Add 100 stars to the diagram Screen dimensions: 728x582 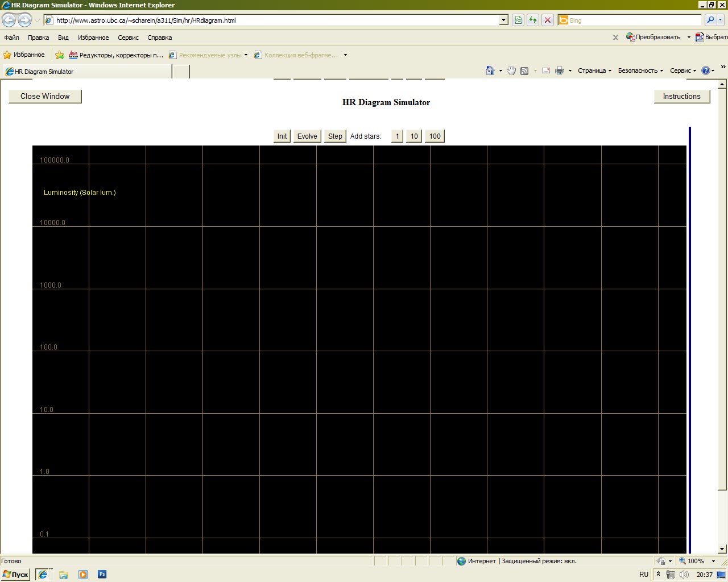tap(435, 136)
